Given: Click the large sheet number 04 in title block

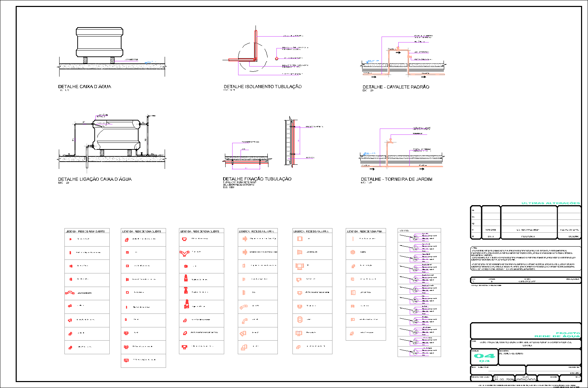Looking at the screenshot, I should pyautogui.click(x=484, y=356).
